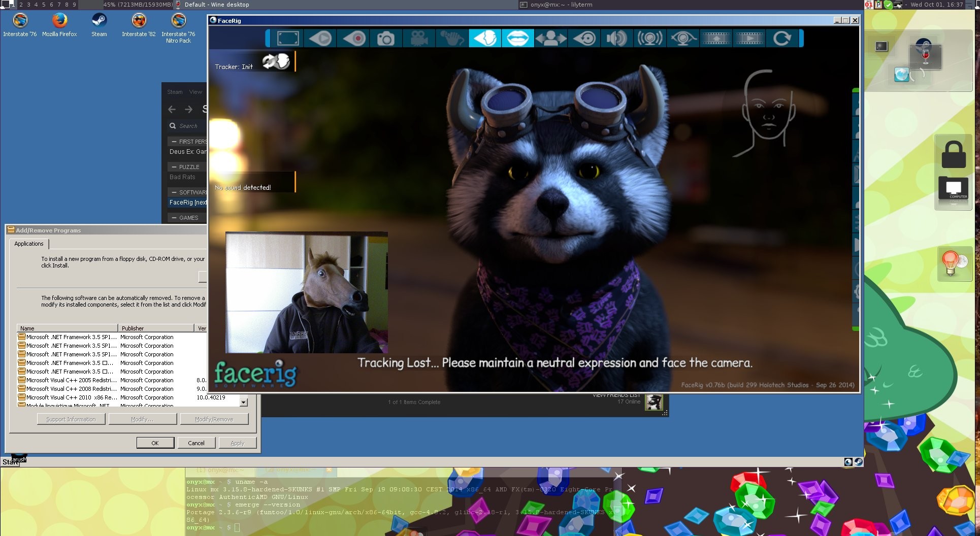Select Bad Rats in Steam library list
The width and height of the screenshot is (980, 536).
coord(182,177)
